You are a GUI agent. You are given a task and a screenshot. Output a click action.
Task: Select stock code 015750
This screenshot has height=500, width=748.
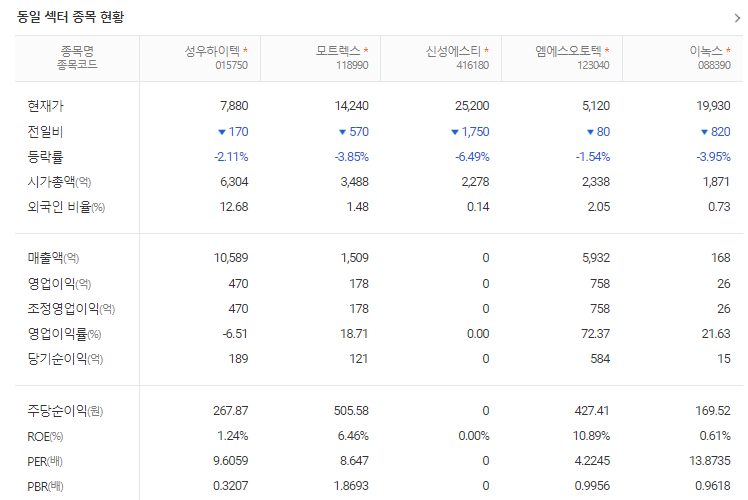[231, 65]
